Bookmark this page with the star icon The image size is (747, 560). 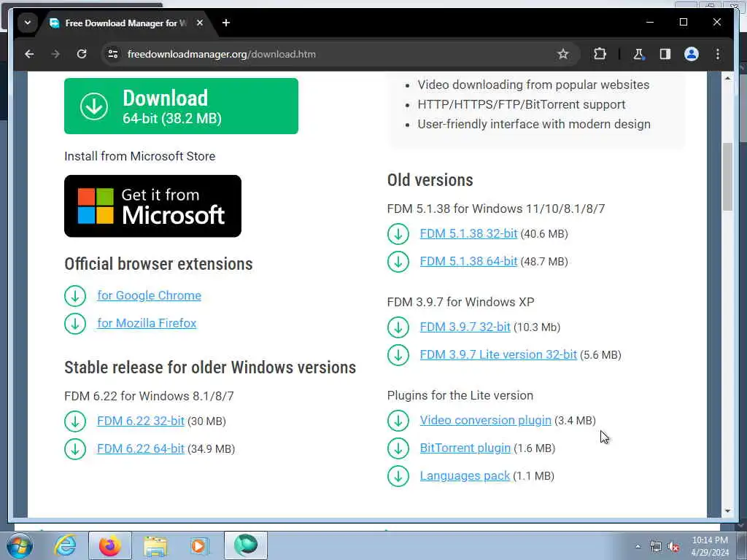pos(562,54)
